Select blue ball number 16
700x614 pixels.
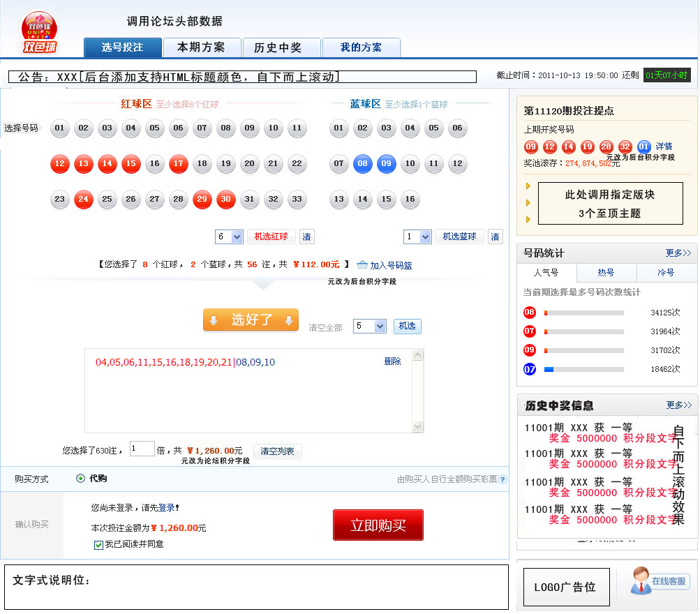[x=410, y=200]
